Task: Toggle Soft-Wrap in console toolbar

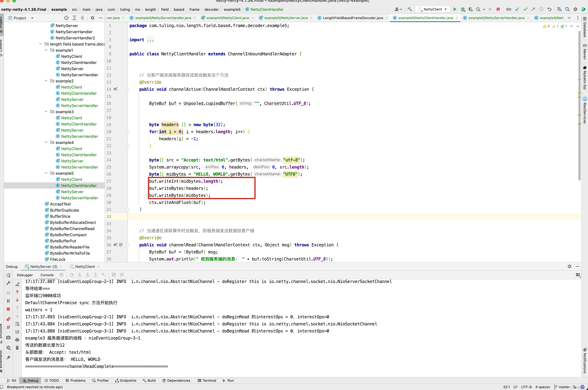Action: click(17, 324)
